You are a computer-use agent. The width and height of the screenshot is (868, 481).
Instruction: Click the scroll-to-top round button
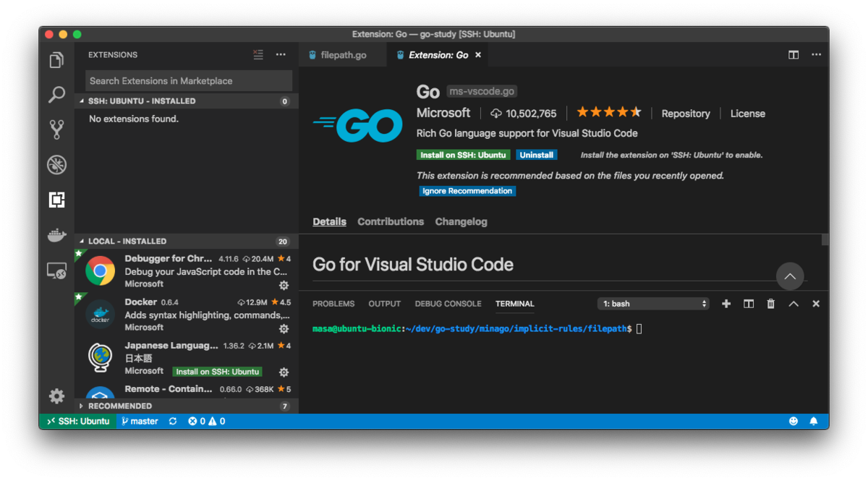790,276
